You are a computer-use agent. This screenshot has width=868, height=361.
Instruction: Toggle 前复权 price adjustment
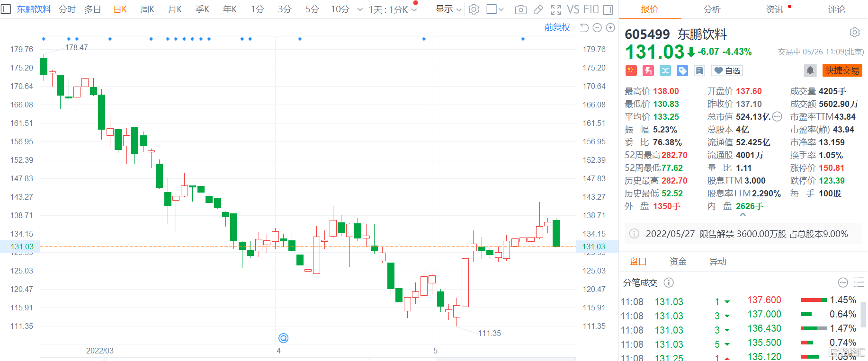click(x=557, y=27)
